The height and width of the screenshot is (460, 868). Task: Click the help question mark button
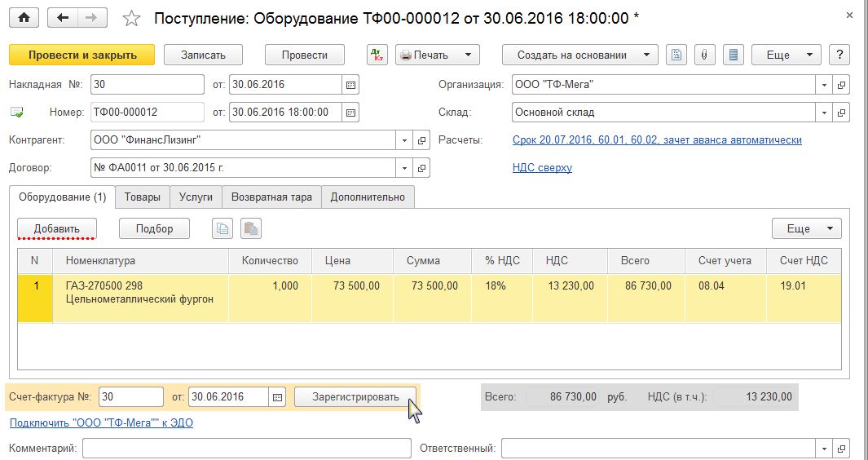(x=839, y=55)
